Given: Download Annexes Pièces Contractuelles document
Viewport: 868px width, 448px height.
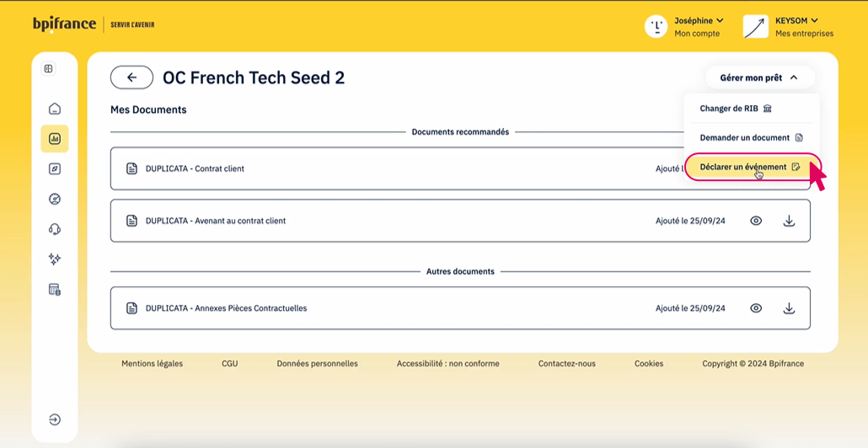Looking at the screenshot, I should tap(789, 308).
